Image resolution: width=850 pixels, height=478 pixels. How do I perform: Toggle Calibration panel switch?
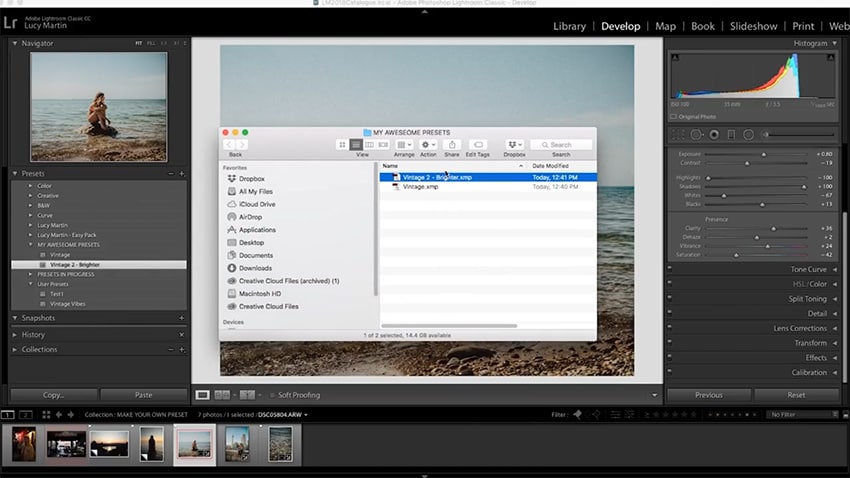[669, 371]
